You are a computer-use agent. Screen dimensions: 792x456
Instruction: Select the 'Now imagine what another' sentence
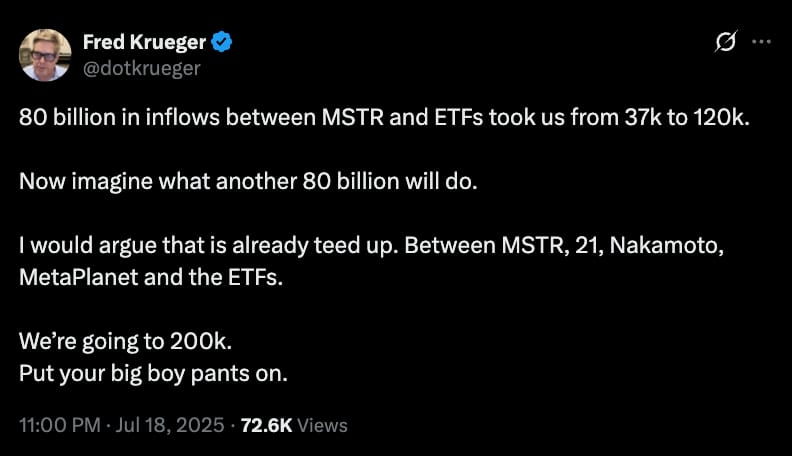(x=248, y=181)
